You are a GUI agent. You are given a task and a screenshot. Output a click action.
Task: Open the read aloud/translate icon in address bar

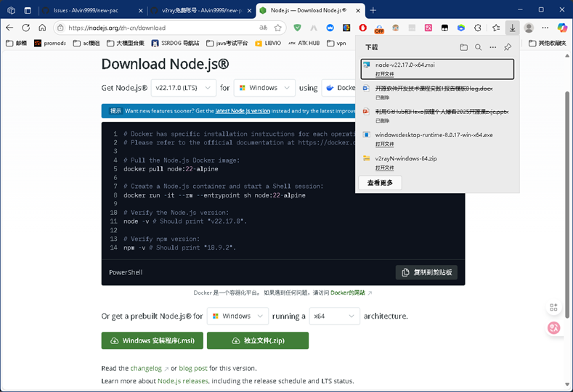pos(263,28)
